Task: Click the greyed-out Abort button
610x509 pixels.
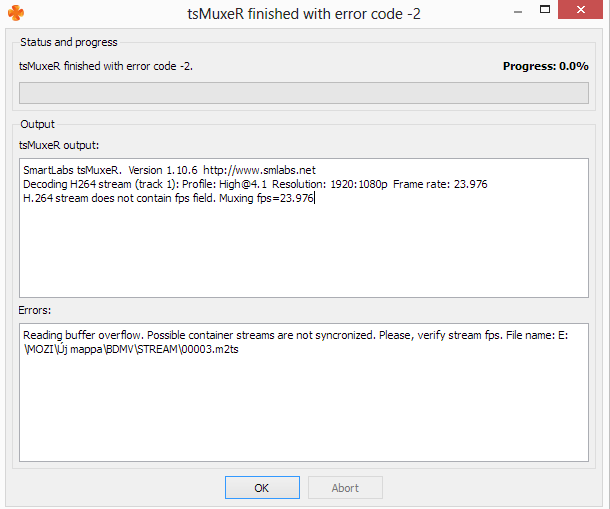Action: (344, 488)
